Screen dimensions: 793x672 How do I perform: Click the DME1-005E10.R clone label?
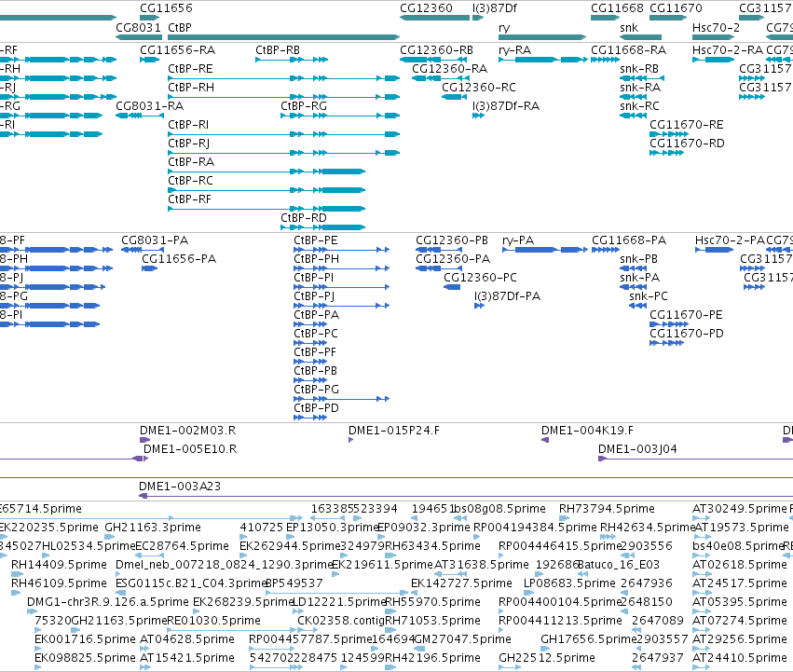tap(190, 449)
